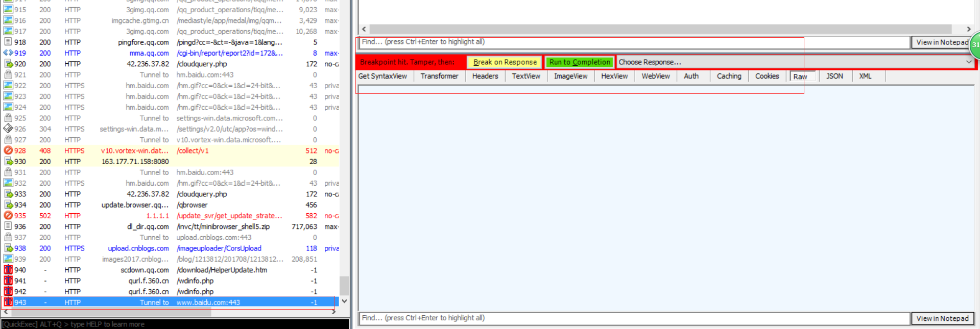This screenshot has height=329, width=980.
Task: Click the document icon of session 936
Action: tap(8, 226)
